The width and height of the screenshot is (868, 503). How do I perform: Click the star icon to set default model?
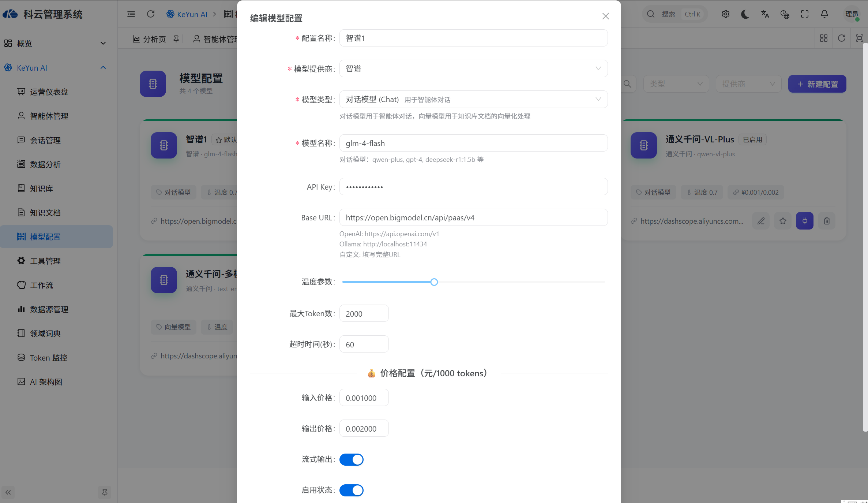pyautogui.click(x=783, y=221)
